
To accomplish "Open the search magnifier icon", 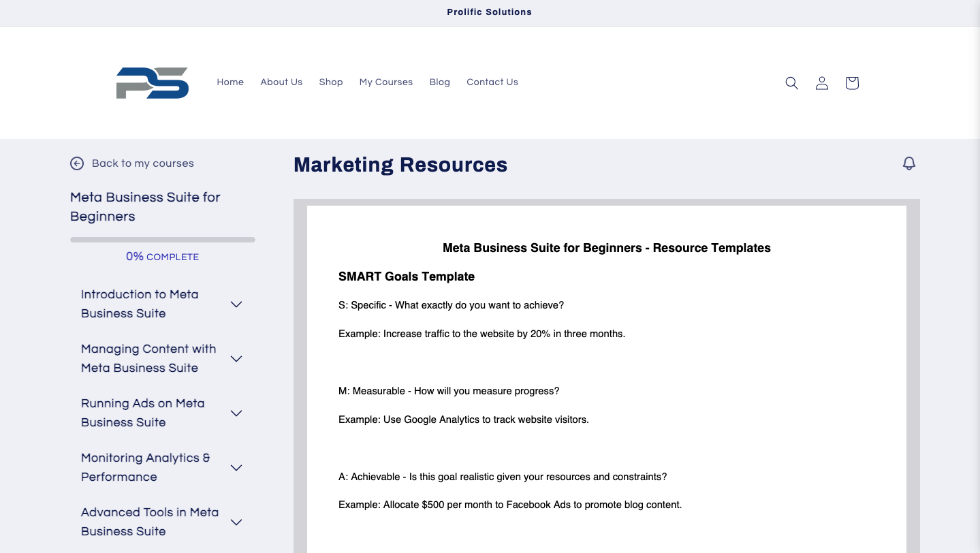I will coord(791,83).
